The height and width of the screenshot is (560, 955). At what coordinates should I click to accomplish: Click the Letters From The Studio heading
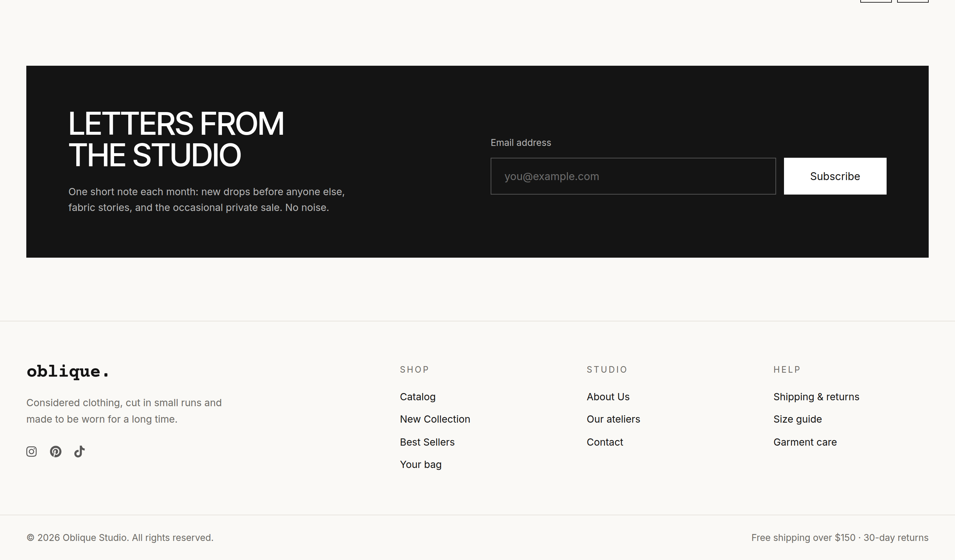coord(176,139)
